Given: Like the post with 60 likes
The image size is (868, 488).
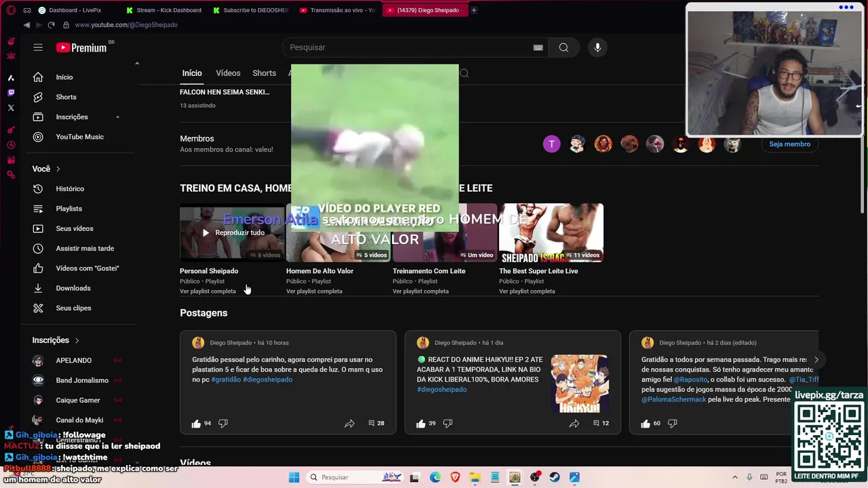Looking at the screenshot, I should coord(646,424).
